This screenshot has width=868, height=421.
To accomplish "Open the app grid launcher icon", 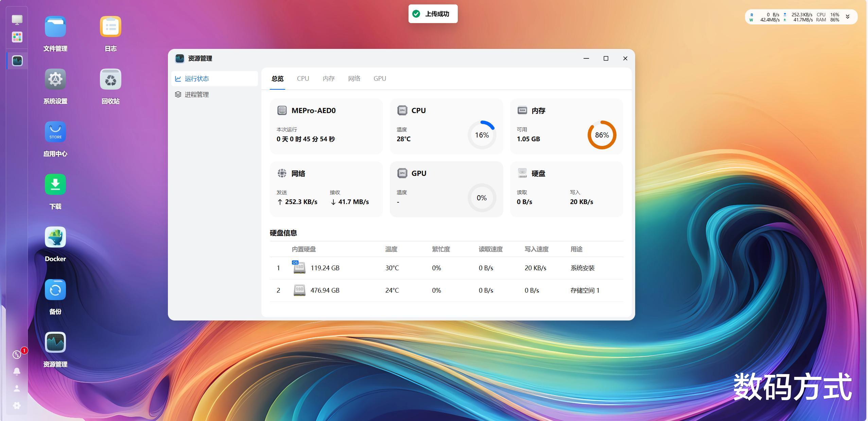I will [x=17, y=37].
